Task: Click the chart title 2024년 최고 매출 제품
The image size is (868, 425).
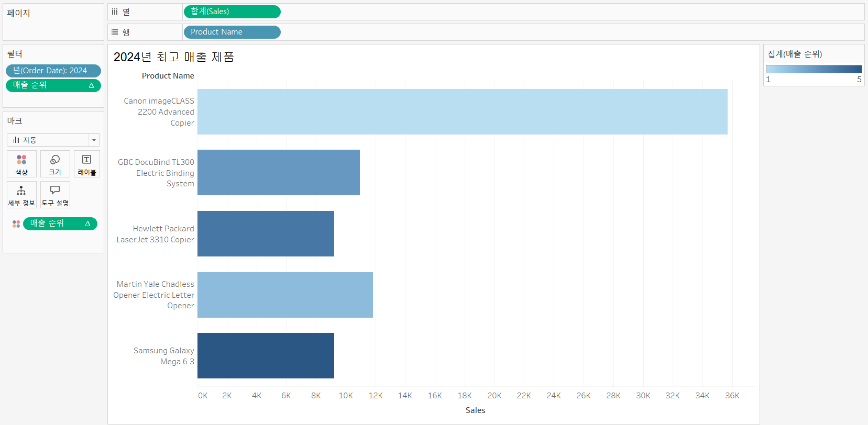Action: pyautogui.click(x=174, y=57)
